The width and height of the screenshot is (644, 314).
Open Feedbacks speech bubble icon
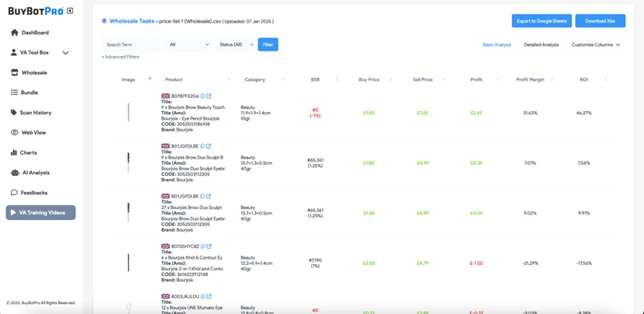(x=14, y=193)
